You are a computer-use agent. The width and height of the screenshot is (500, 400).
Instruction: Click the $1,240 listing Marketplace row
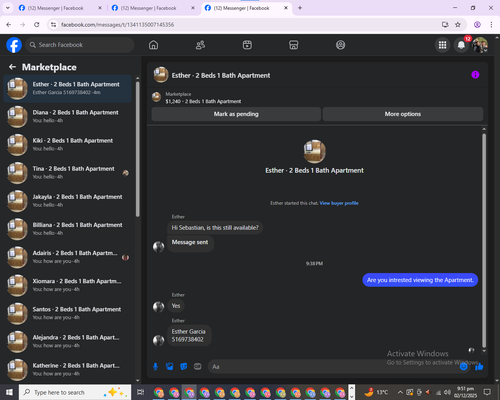coord(203,98)
